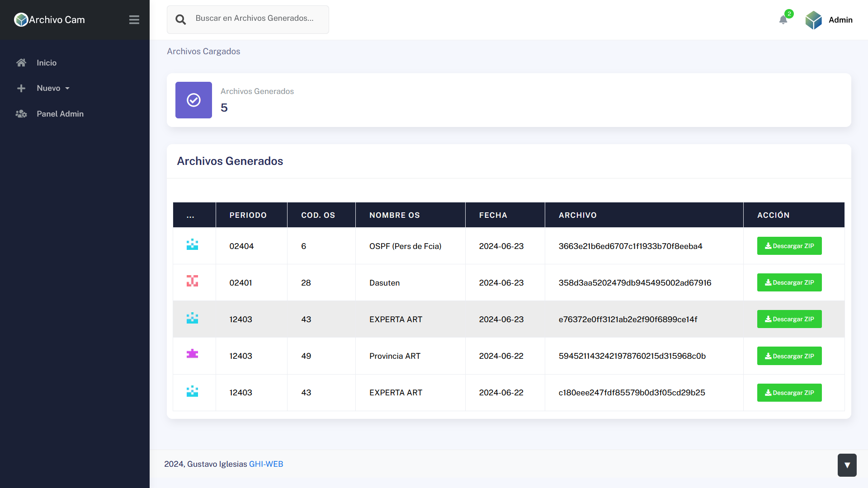Screen dimensions: 868x488
Task: Click the Nuevo plus icon
Action: pos(21,88)
